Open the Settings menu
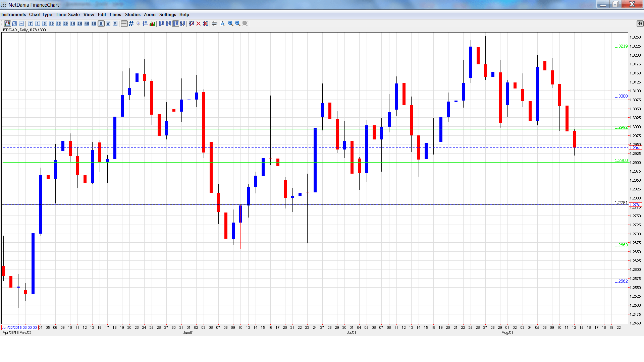 tap(167, 14)
